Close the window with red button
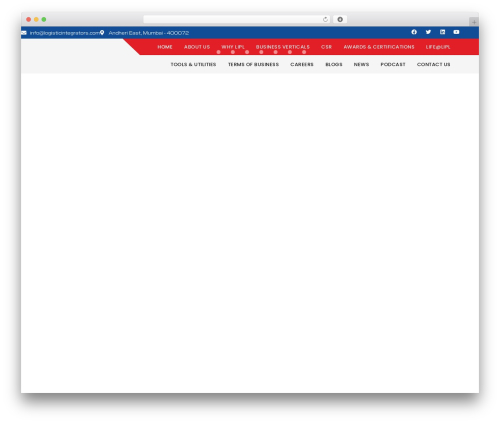Screen dimensions: 500x423 (x=29, y=19)
